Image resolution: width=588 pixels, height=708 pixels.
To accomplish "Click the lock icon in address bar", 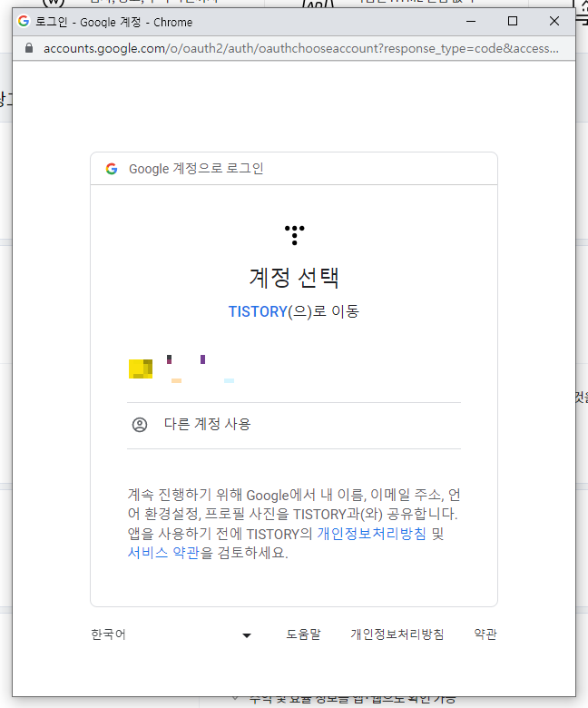I will click(29, 48).
